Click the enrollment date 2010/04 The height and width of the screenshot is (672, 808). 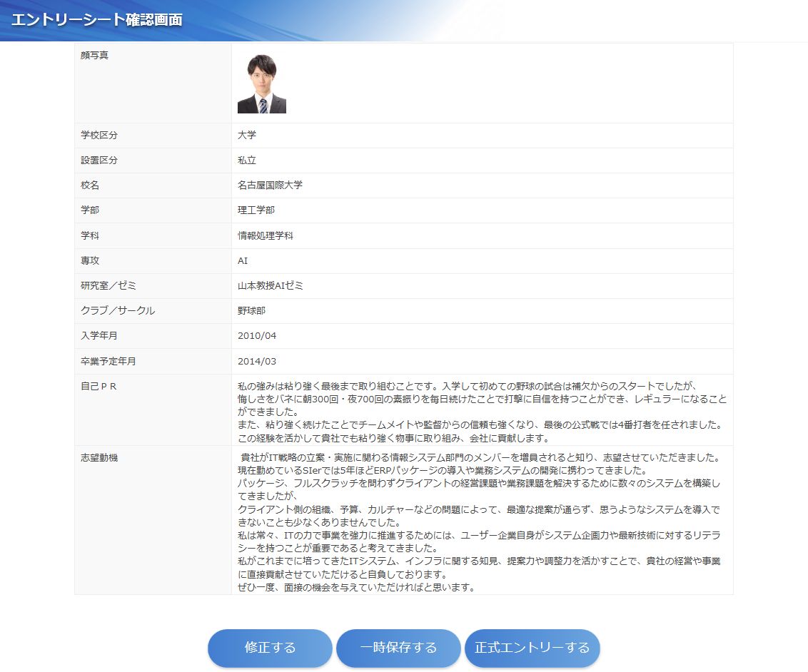256,336
